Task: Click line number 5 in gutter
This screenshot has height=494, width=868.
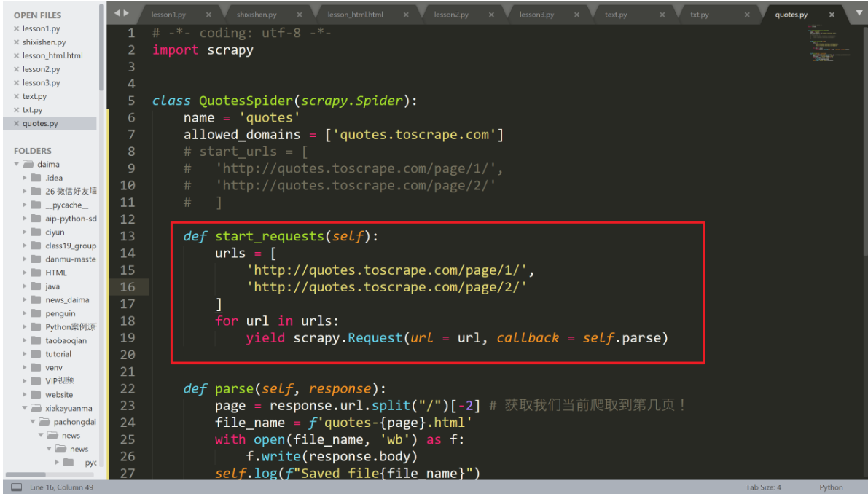Action: pos(131,101)
